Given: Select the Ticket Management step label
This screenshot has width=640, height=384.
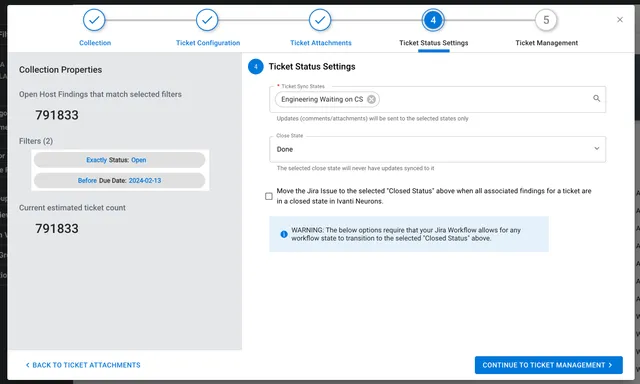Looking at the screenshot, I should pos(547,43).
